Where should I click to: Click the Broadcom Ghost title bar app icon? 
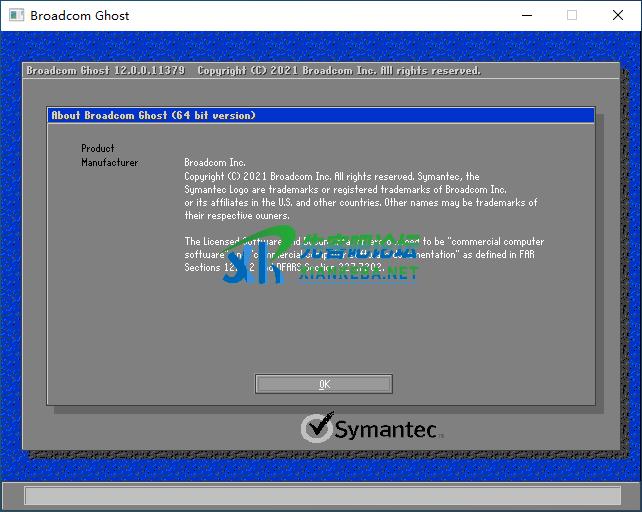coord(16,15)
